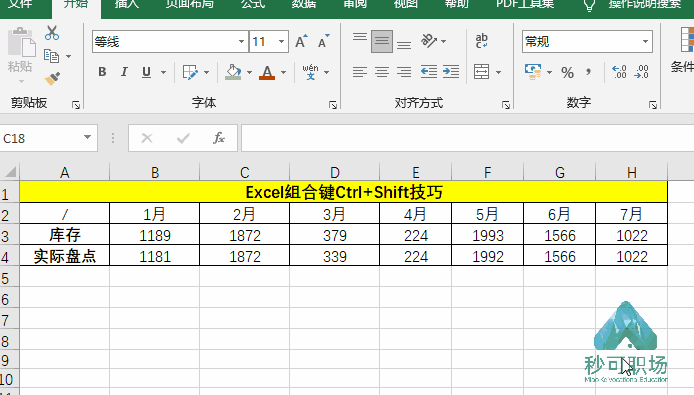Decrease font size with small A
694x395 pixels.
[x=324, y=42]
